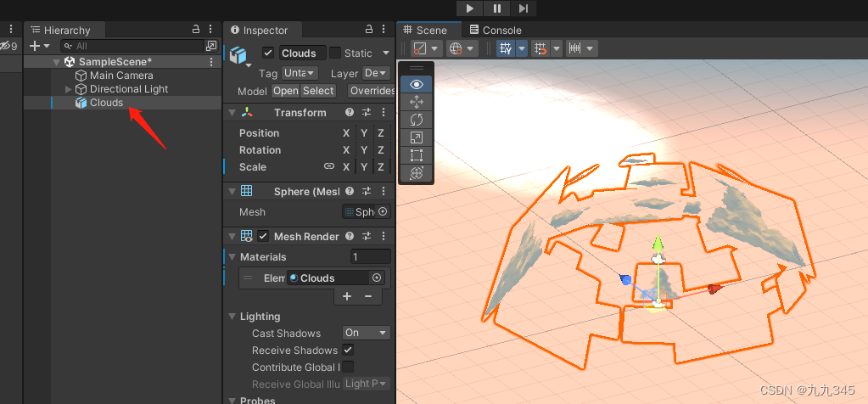
Task: Open object picker for the Mesh field
Action: [x=383, y=211]
